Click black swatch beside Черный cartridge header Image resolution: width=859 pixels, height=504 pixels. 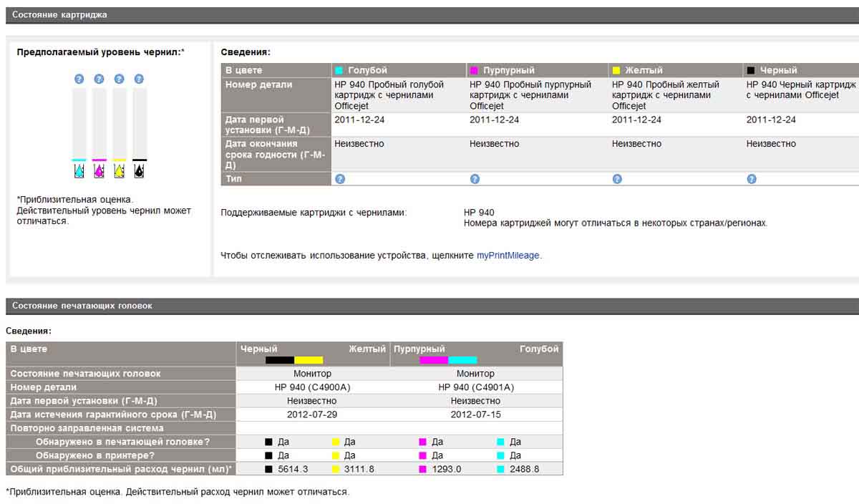(751, 71)
